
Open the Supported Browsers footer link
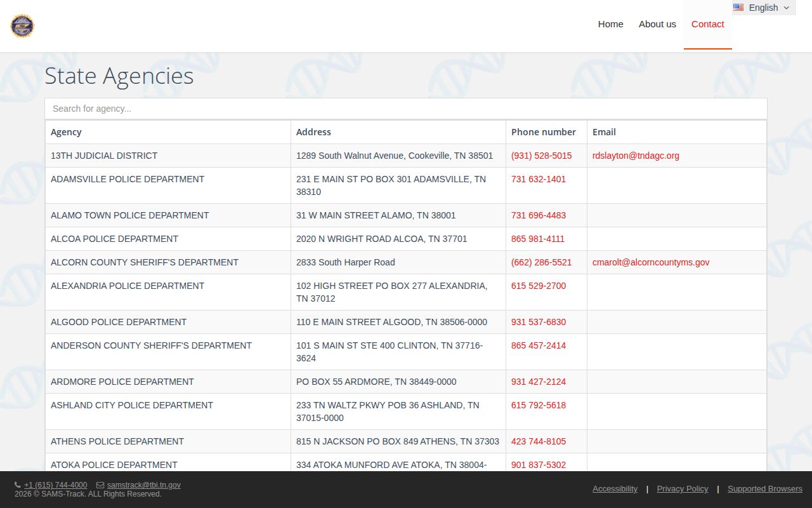[x=765, y=489]
